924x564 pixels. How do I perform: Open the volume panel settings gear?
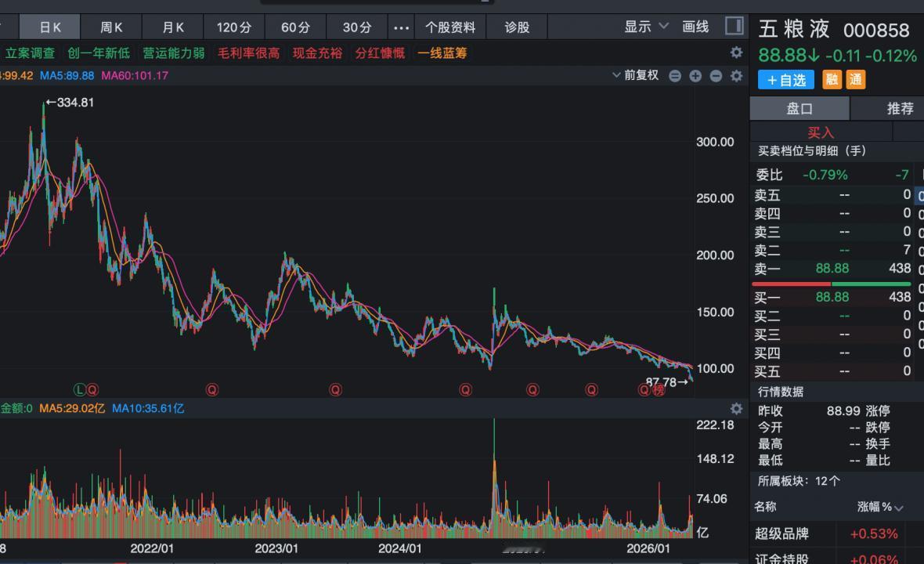[737, 408]
